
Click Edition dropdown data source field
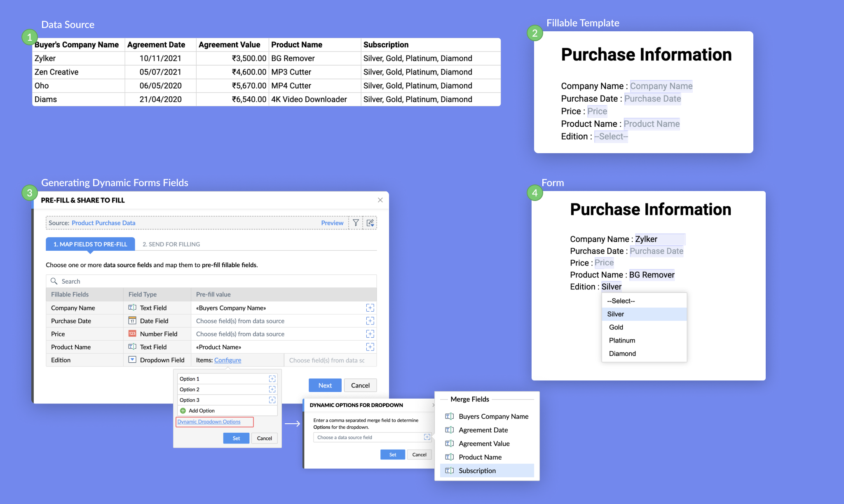[330, 360]
